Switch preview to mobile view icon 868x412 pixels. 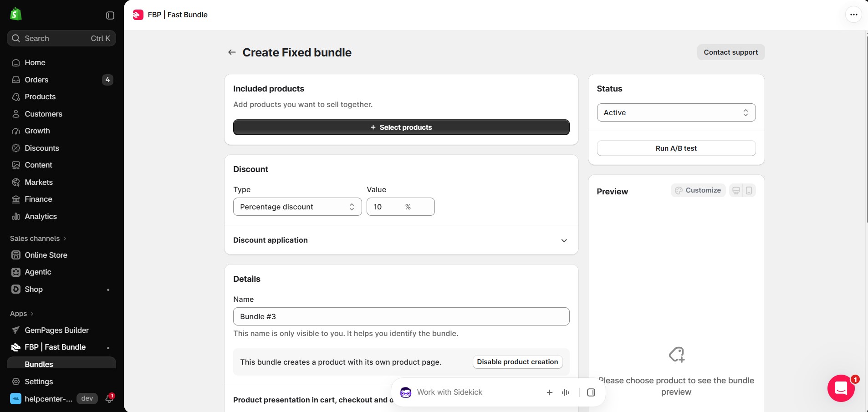click(749, 190)
